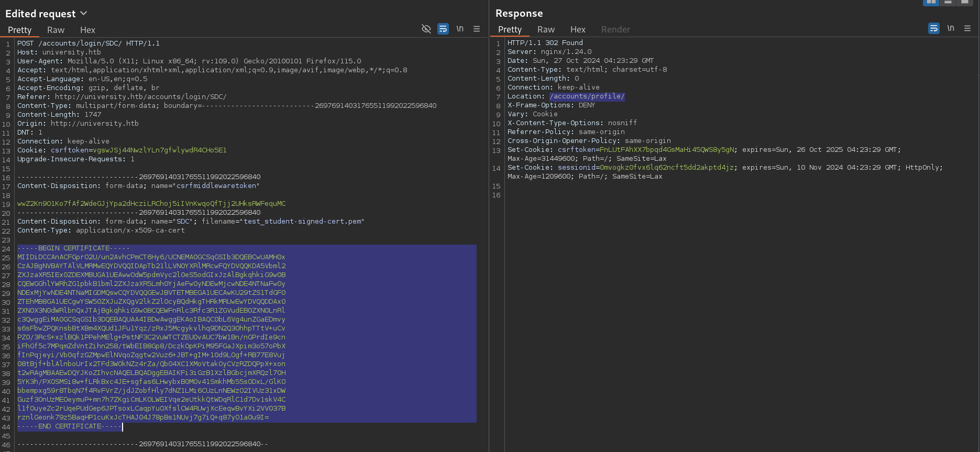This screenshot has height=452, width=980.
Task: Click the csrfmiddlewaretoken field name
Action: [216, 186]
